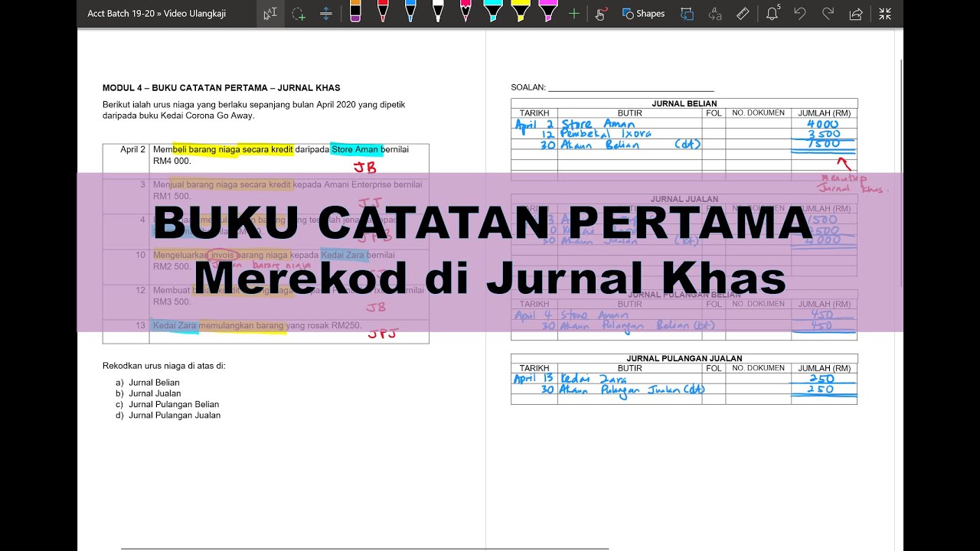Screen dimensions: 980x551
Task: Open the Shapes menu
Action: point(643,14)
